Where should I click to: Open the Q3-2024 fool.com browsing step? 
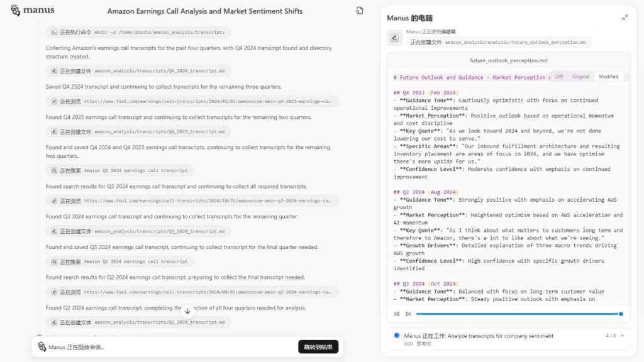point(192,200)
